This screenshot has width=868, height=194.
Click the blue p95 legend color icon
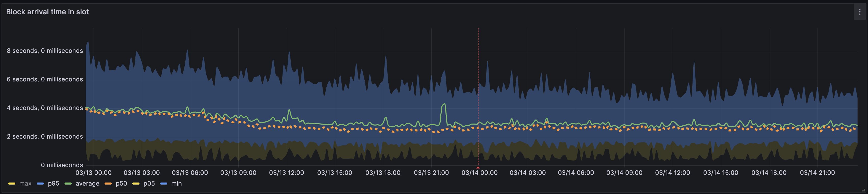pos(40,184)
